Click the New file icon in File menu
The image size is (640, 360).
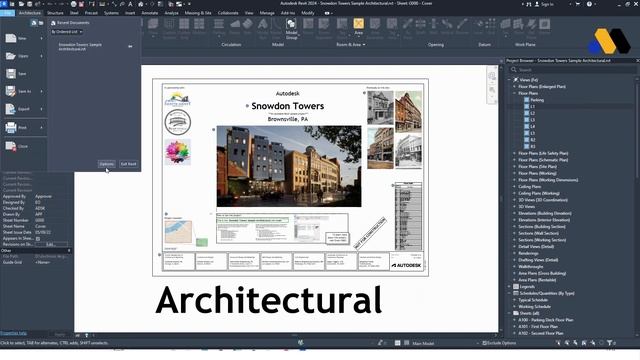(11, 38)
